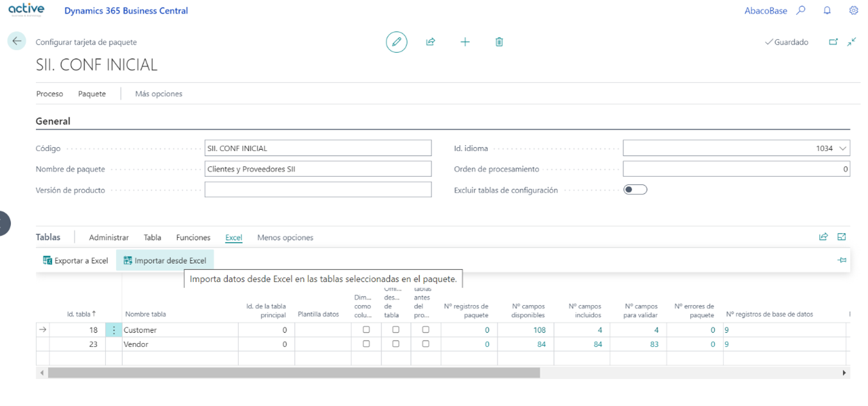Click Vendor Nº registros de base de datos 9
Image resolution: width=868 pixels, height=406 pixels.
pos(727,344)
